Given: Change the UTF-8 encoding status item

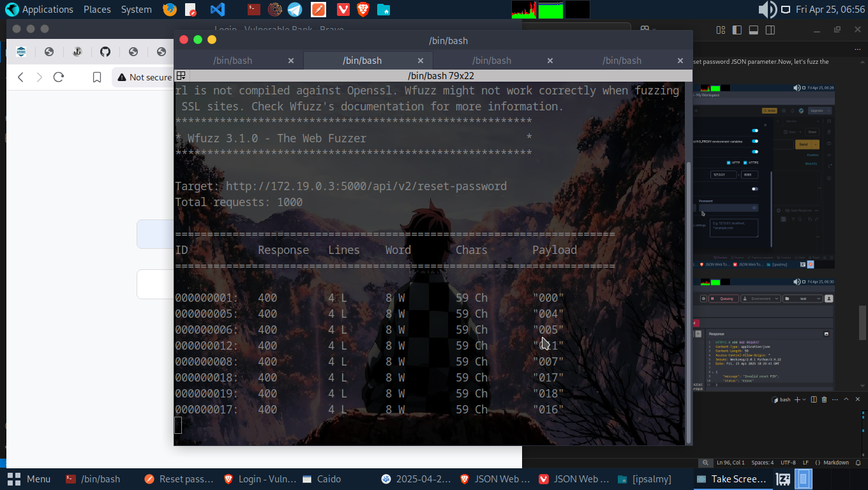Looking at the screenshot, I should point(788,463).
